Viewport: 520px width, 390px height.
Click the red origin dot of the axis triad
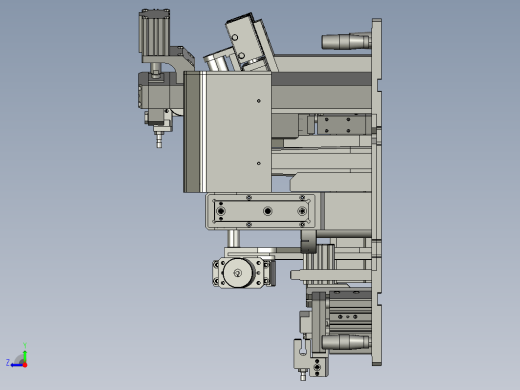click(x=25, y=365)
